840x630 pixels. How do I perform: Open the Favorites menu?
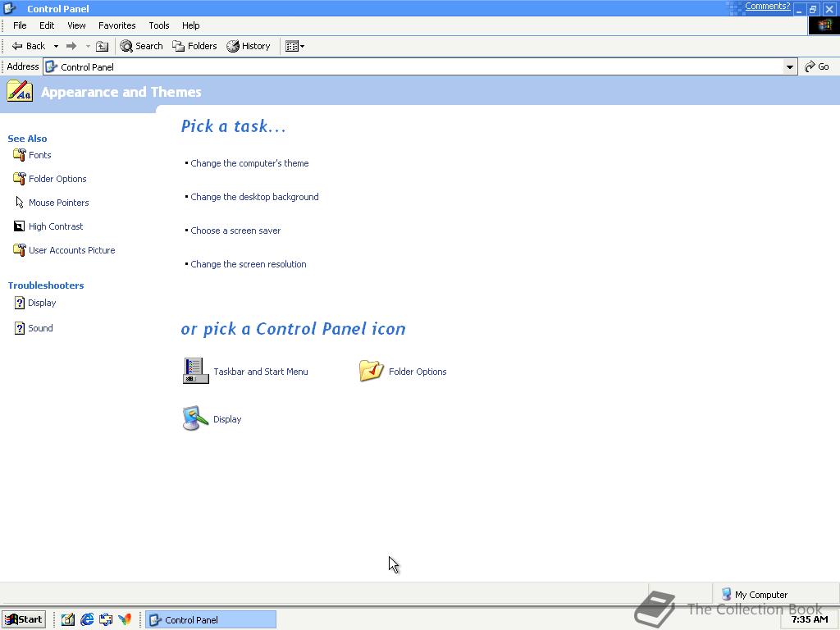tap(116, 25)
